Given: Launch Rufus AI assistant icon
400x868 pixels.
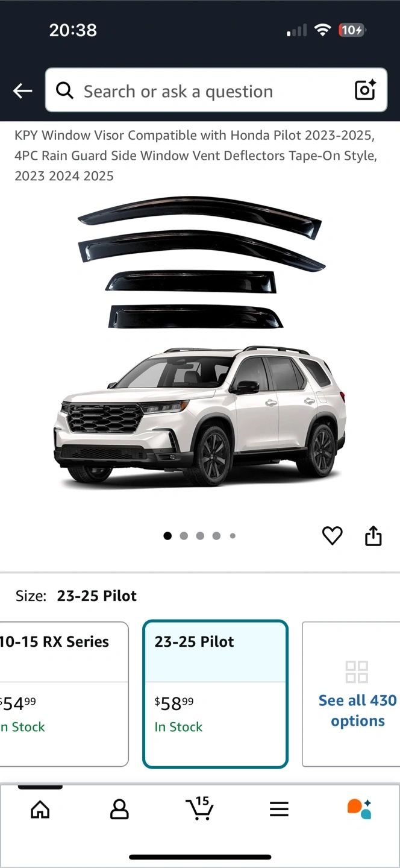Looking at the screenshot, I should 359,809.
